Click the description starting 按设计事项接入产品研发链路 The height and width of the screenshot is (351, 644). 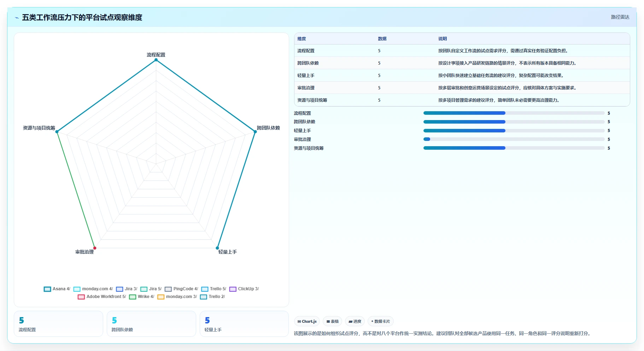tap(508, 63)
